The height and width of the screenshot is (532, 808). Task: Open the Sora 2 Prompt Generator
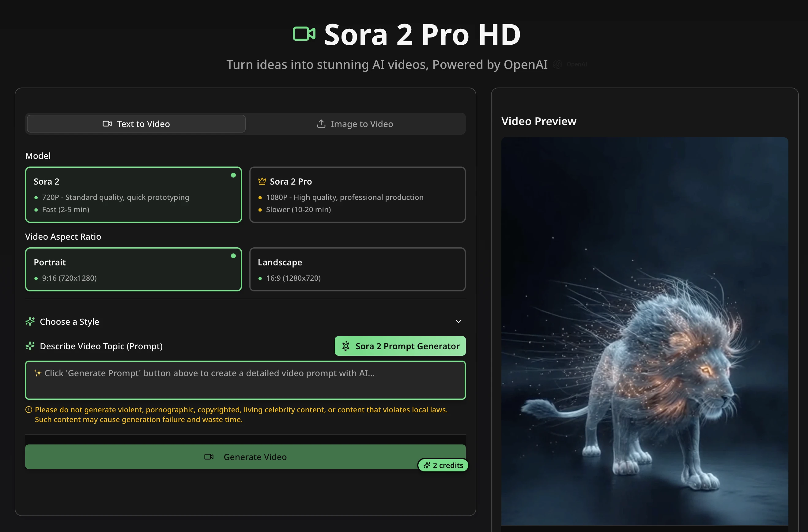coord(400,346)
